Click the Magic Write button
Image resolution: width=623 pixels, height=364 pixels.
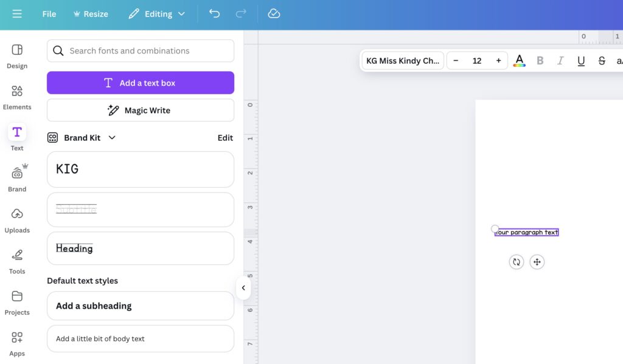coord(141,110)
